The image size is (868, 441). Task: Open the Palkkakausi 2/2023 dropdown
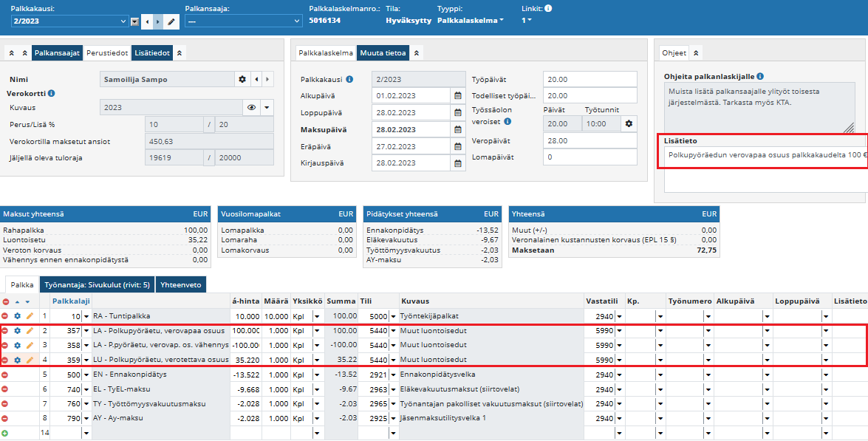(x=134, y=21)
